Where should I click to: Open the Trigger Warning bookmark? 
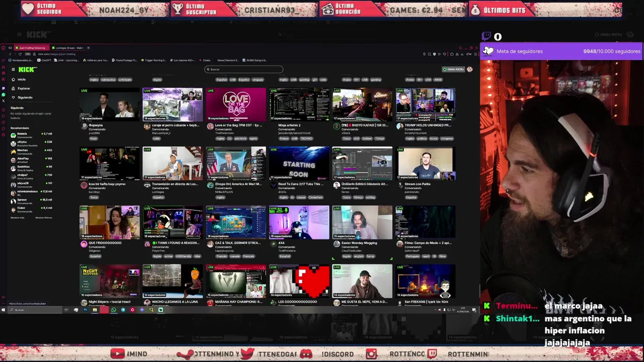point(153,60)
